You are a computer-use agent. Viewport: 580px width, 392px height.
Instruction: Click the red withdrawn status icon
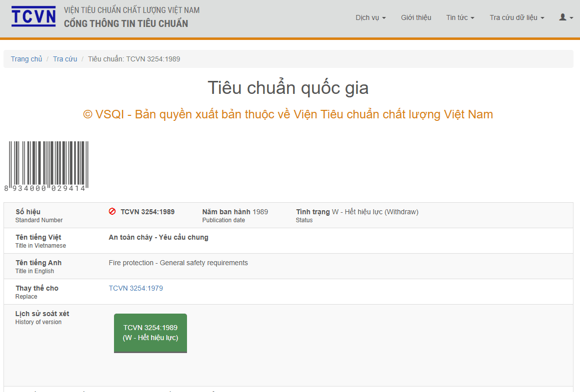[x=112, y=211]
